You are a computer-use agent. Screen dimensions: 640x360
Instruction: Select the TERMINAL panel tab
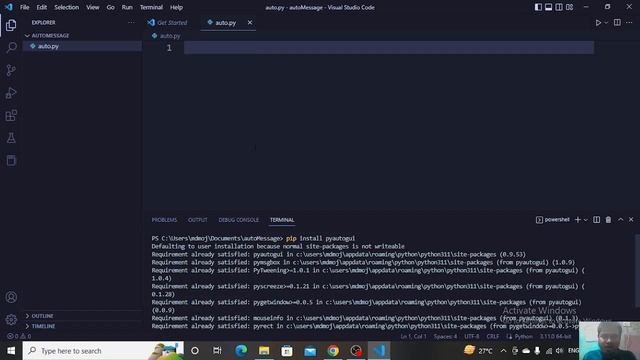[x=282, y=220]
